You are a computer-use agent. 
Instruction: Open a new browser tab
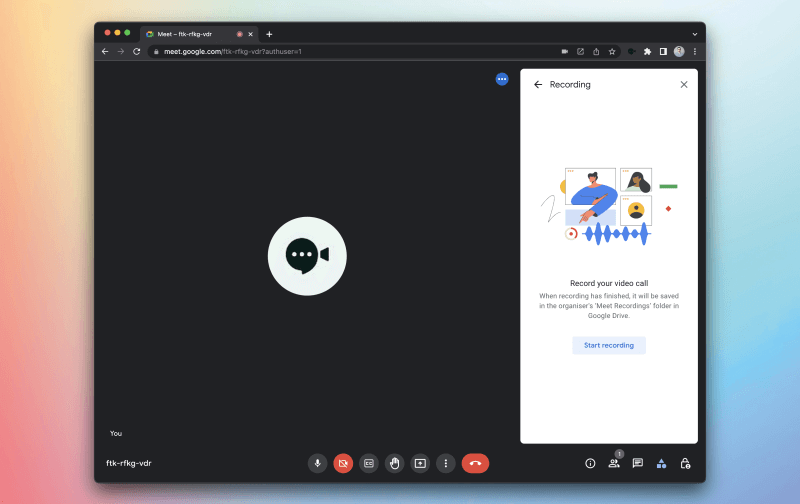tap(269, 34)
